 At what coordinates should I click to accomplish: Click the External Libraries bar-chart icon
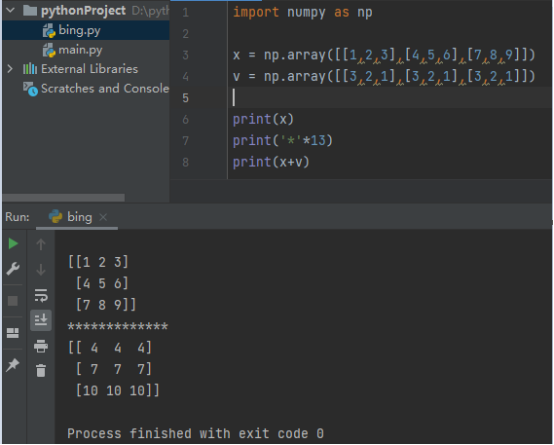(30, 69)
